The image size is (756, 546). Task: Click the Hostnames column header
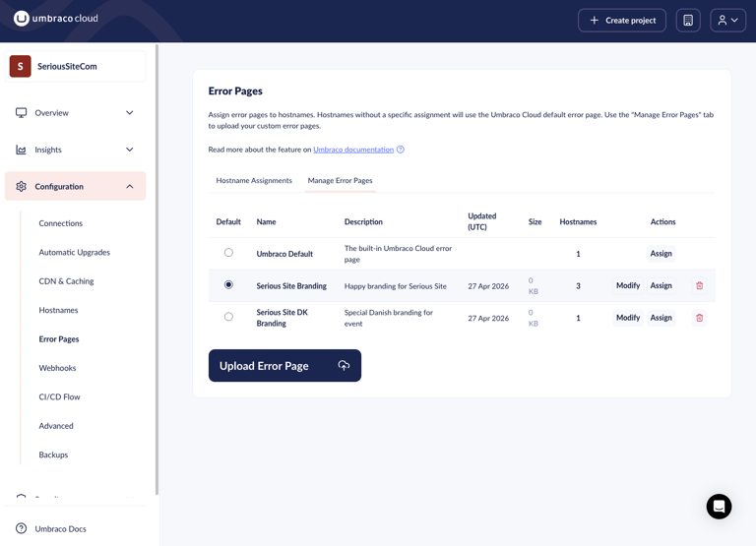pos(578,221)
